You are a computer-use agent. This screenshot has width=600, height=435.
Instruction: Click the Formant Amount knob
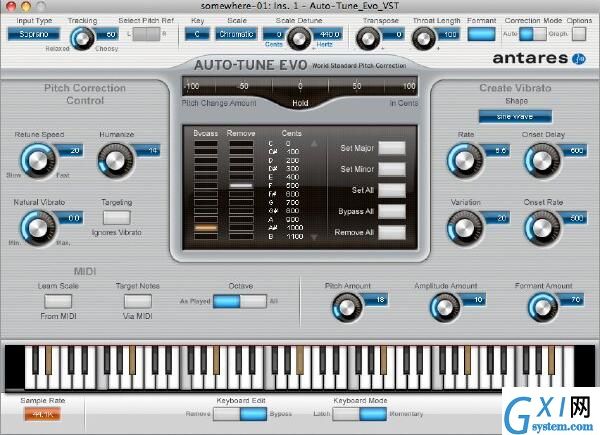[543, 308]
